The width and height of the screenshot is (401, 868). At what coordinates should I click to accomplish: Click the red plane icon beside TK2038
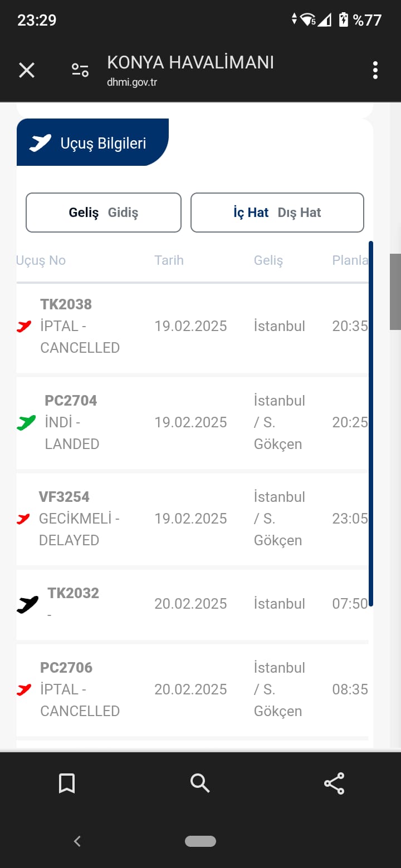pos(24,327)
